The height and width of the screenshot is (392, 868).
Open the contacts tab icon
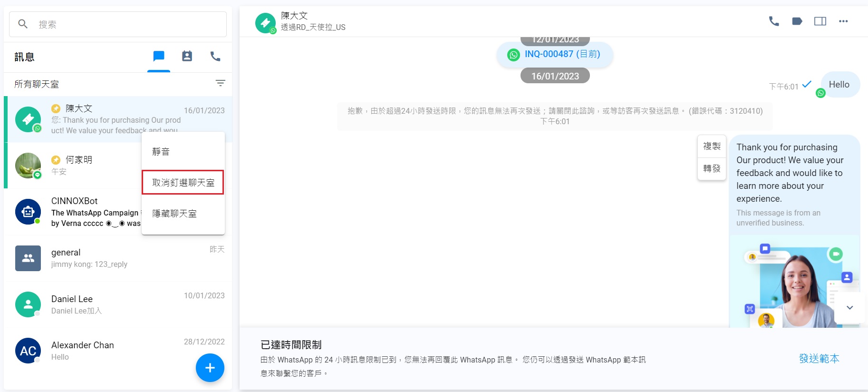pos(187,56)
